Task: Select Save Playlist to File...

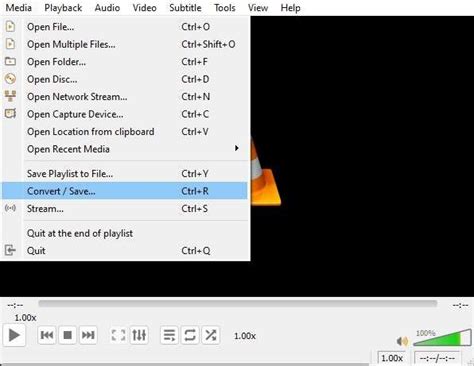Action: click(x=125, y=174)
